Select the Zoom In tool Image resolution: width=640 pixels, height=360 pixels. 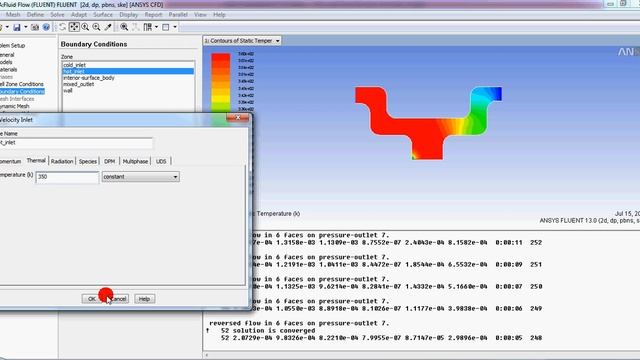click(x=85, y=27)
